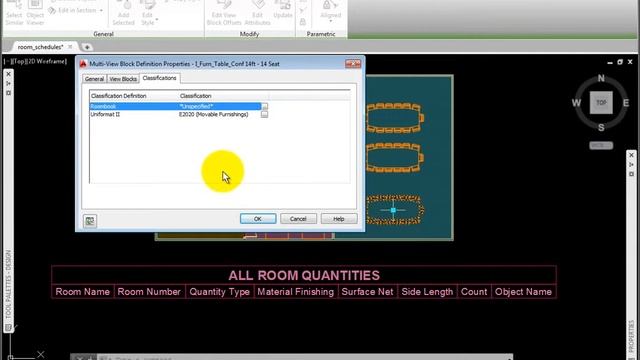Close the Tool Palettes Design panel

[9, 74]
